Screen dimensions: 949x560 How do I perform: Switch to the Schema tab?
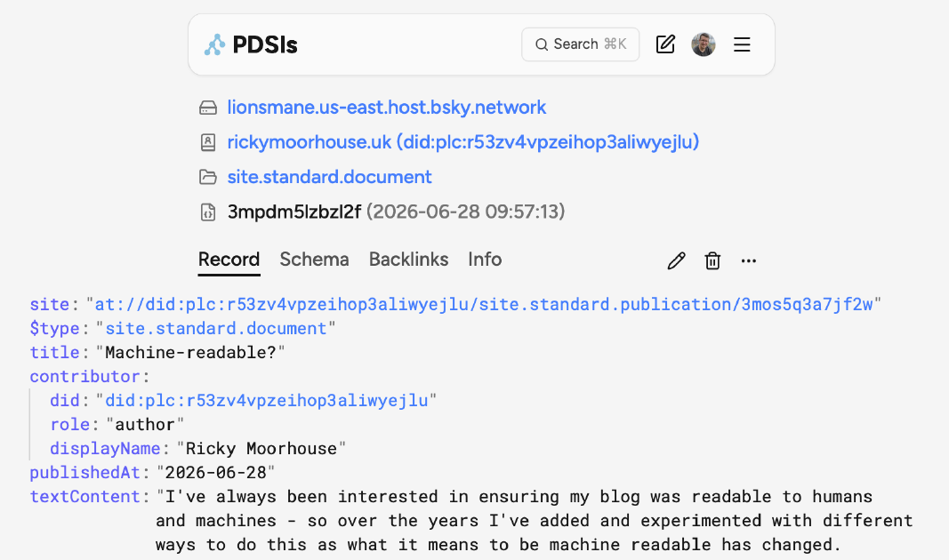[x=314, y=260]
